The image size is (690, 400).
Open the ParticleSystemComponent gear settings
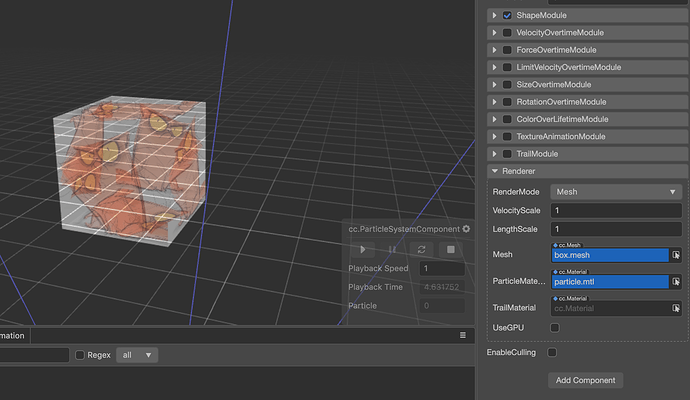466,229
